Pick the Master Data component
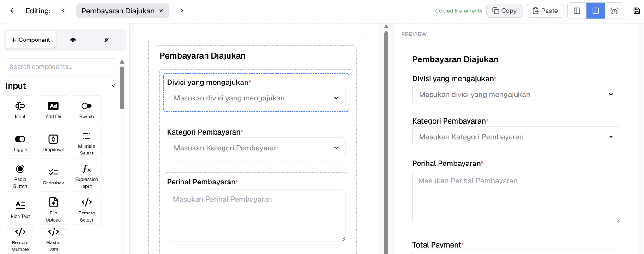 click(x=54, y=241)
